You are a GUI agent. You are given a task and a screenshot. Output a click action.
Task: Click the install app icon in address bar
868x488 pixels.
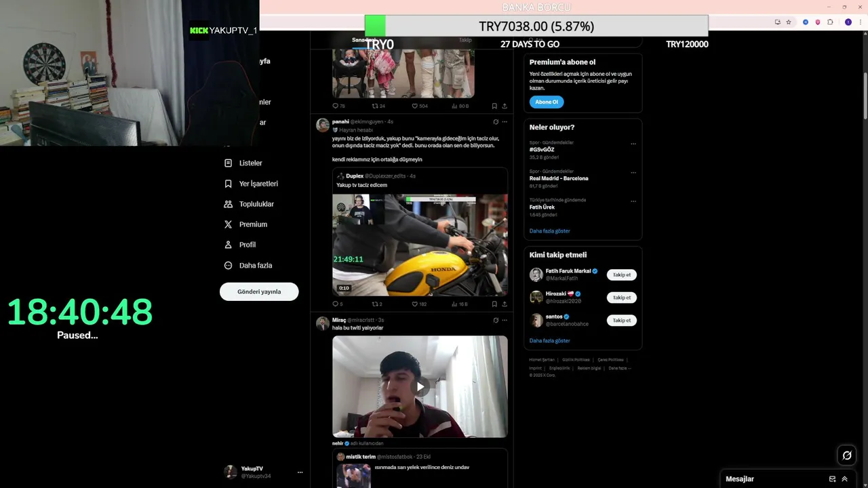point(778,22)
